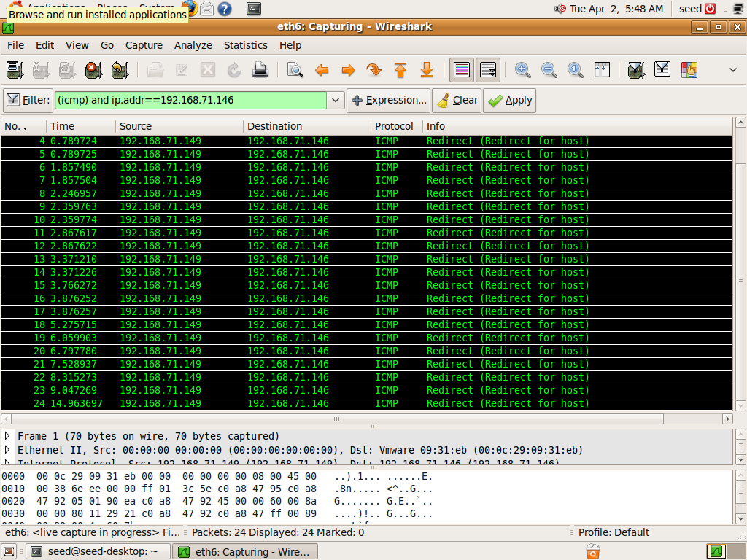
Task: Click the Profile: Default status entry
Action: click(x=614, y=532)
